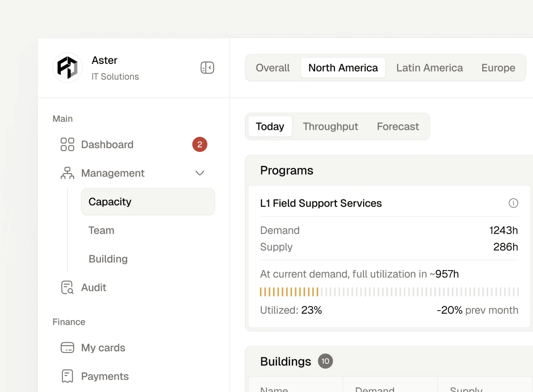
Task: Select Capacity under Management
Action: 148,202
